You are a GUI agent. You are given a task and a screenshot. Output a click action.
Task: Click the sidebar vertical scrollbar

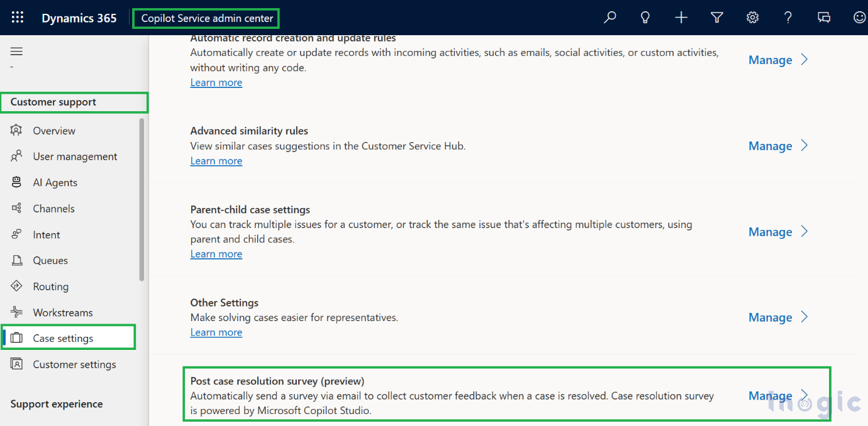(x=142, y=200)
